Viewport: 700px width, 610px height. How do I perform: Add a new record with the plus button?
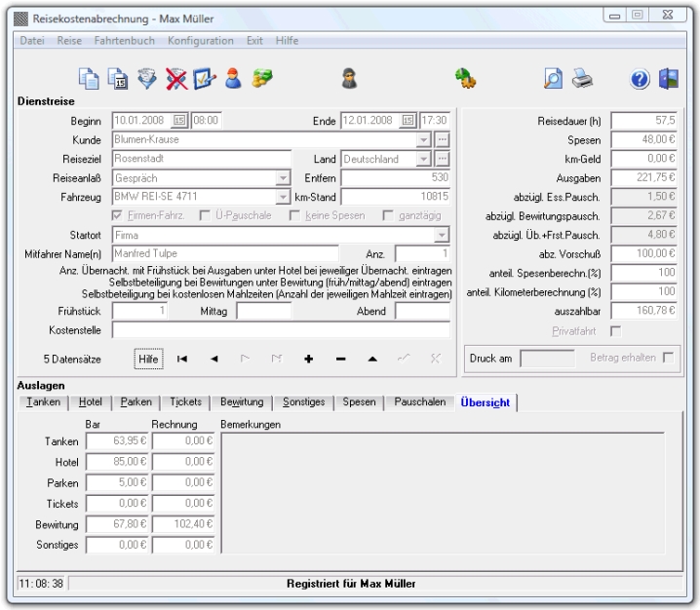pos(309,359)
